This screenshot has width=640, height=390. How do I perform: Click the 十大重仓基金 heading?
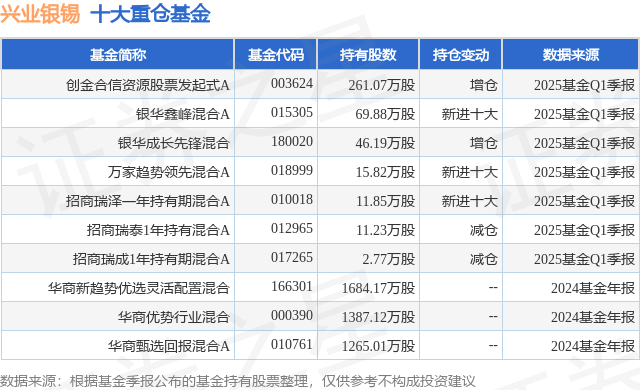click(150, 13)
